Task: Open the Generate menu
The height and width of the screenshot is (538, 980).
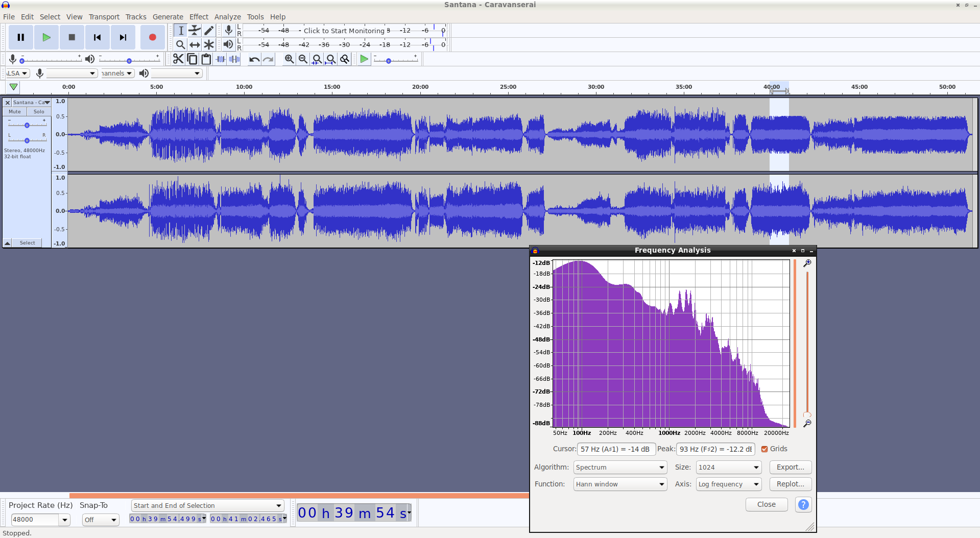Action: pyautogui.click(x=168, y=17)
